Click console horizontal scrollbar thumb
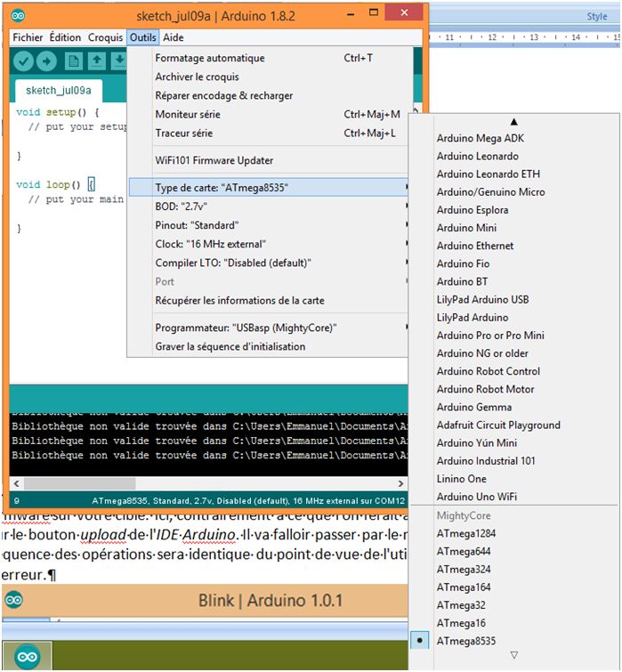This screenshot has width=622, height=672. (x=80, y=483)
